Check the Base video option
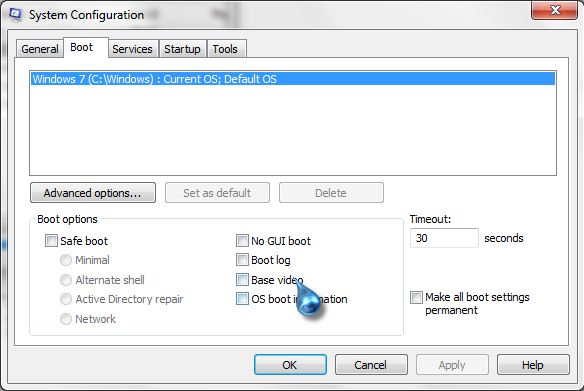 coord(242,280)
